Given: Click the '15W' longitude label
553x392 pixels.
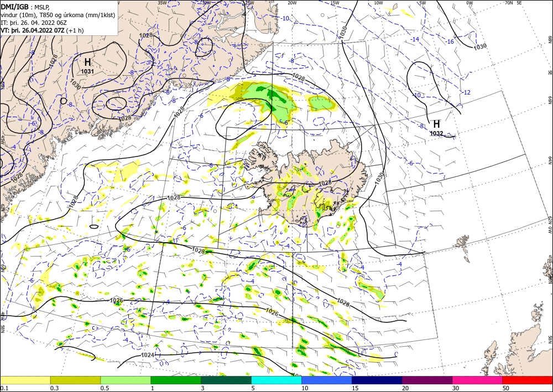Looking at the screenshot, I should click(335, 2).
